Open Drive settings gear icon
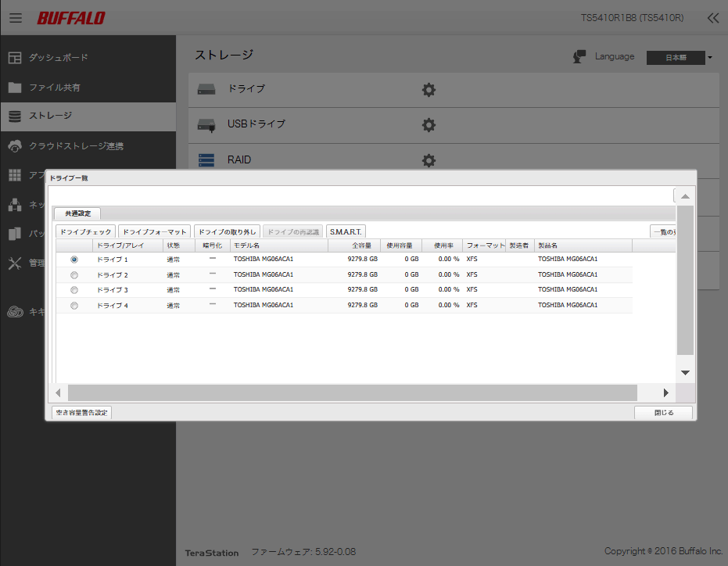This screenshot has width=728, height=566. (x=429, y=90)
